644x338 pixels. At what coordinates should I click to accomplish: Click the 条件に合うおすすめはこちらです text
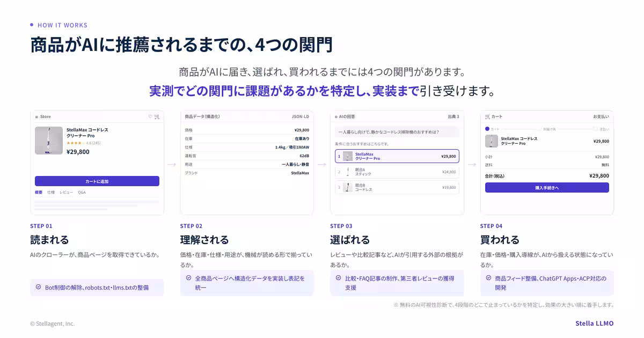click(362, 144)
